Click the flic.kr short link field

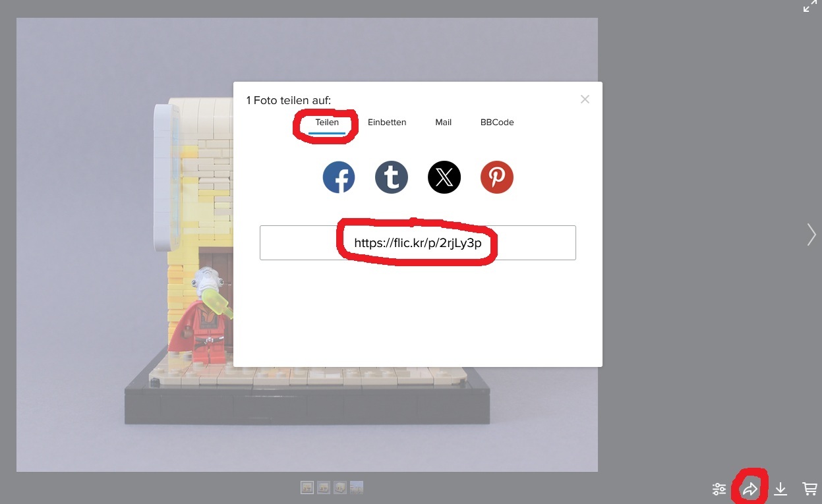click(418, 243)
